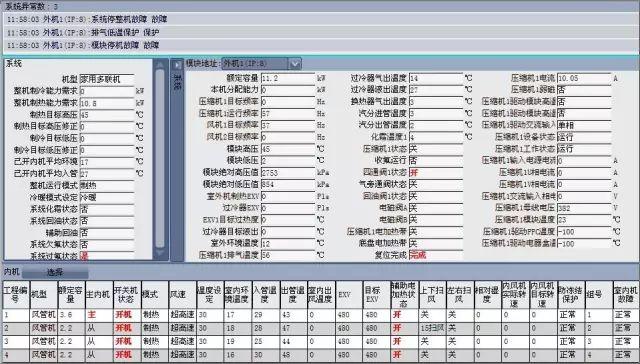The height and width of the screenshot is (364, 640).
Task: Click the 系统化霜状态 value field
Action: tap(107, 209)
